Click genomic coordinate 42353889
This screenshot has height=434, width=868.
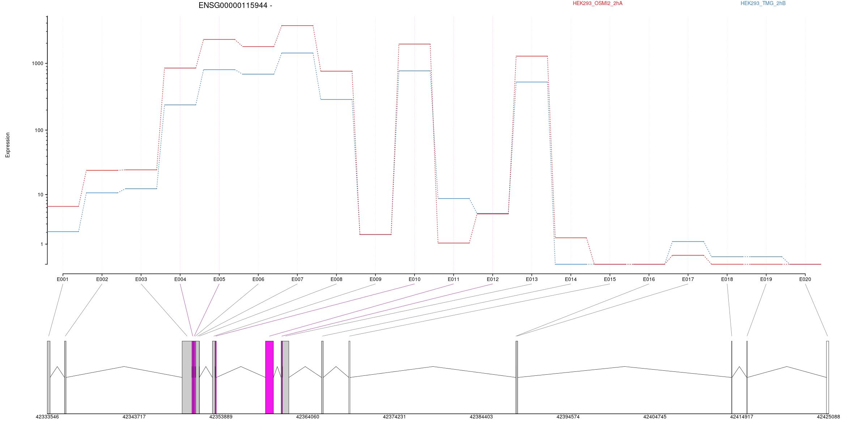[221, 417]
